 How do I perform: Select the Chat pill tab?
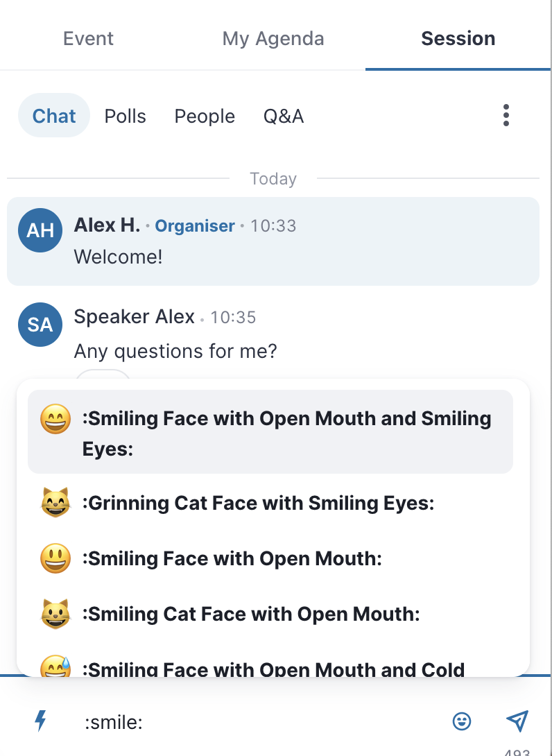tap(54, 115)
